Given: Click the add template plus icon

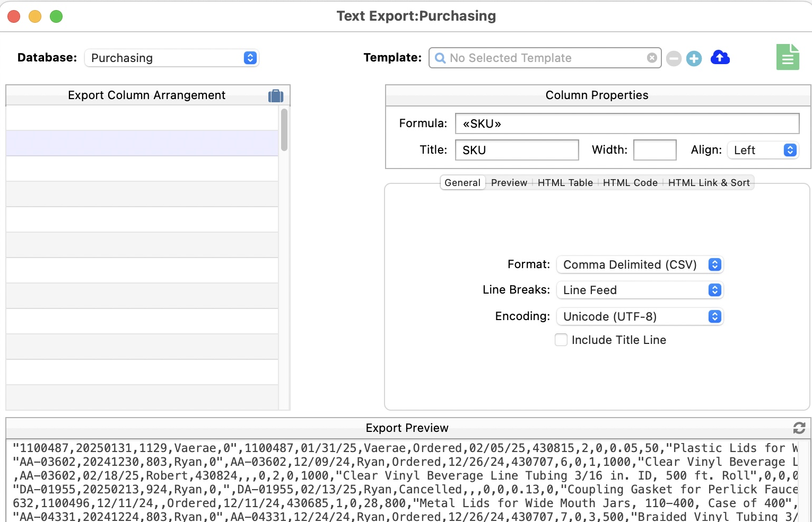Looking at the screenshot, I should [694, 58].
